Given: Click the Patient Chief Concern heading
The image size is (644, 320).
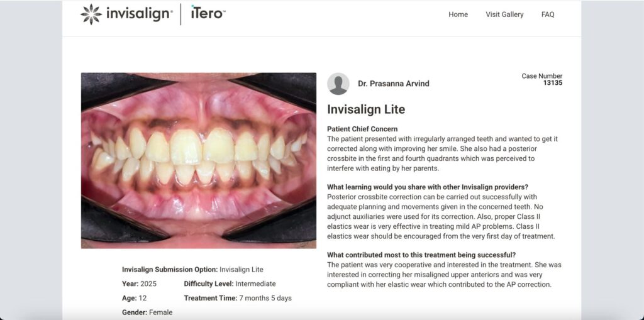Looking at the screenshot, I should (x=362, y=129).
